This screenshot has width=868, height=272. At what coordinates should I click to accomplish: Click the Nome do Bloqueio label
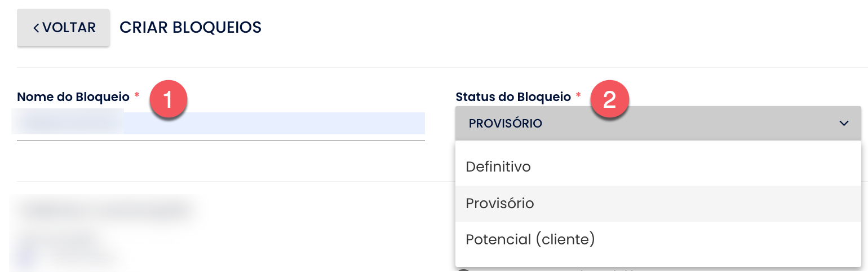pyautogui.click(x=73, y=97)
